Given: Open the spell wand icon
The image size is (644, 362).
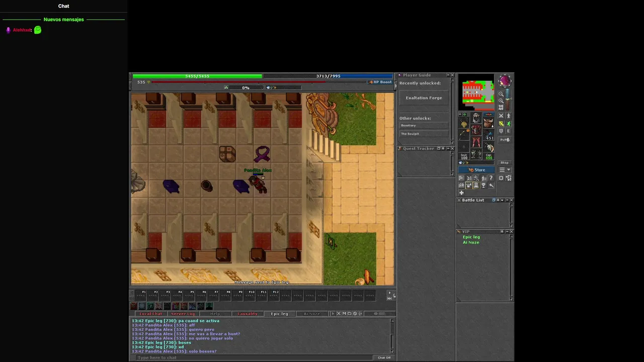Looking at the screenshot, I should coord(476,178).
